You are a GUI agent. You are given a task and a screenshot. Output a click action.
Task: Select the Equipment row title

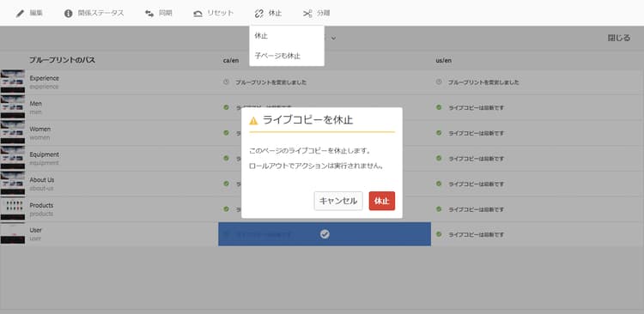44,154
